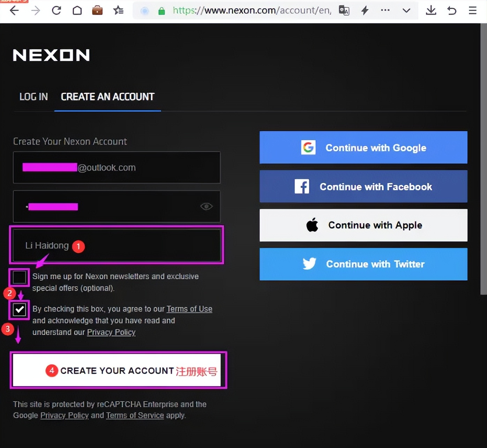Open the Terms of Use link
Screen dimensions: 487x448
tap(189, 309)
